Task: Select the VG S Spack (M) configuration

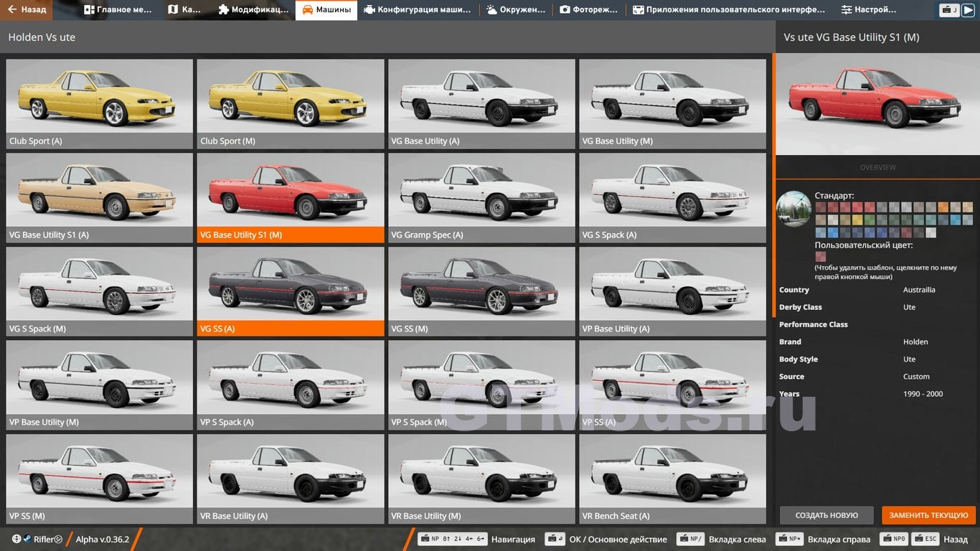Action: point(100,292)
